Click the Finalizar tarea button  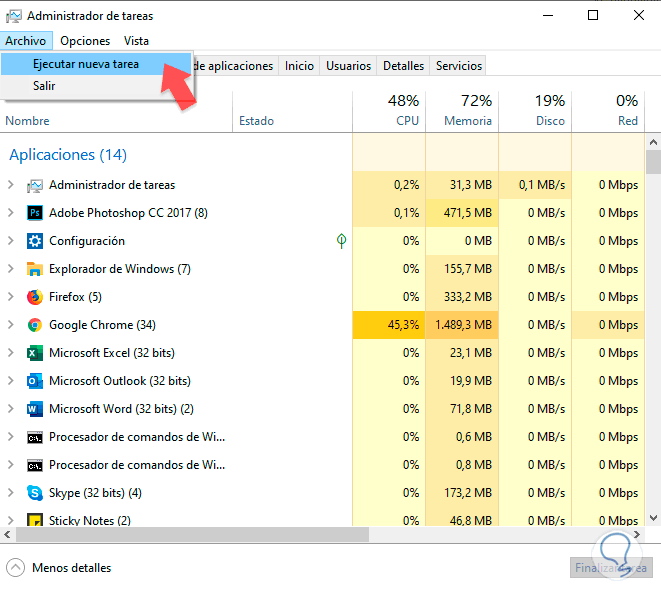611,568
